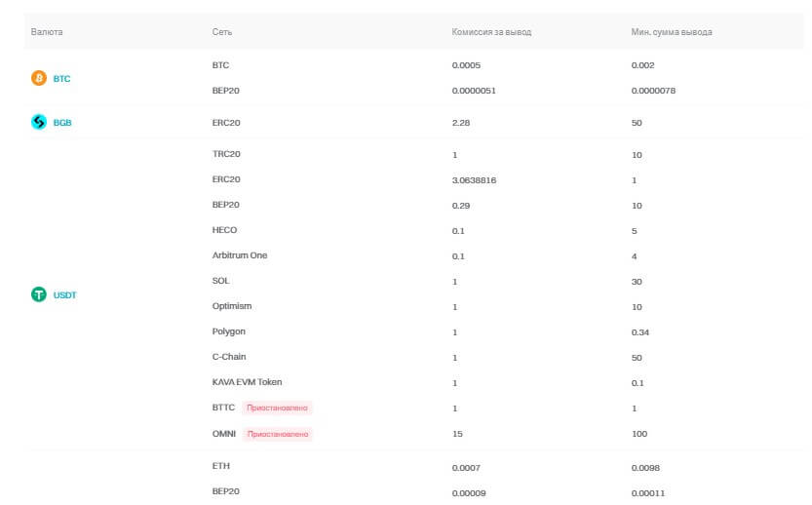Click the Мин. сумма вывода header
Screen dimensions: 812x505
tap(672, 32)
